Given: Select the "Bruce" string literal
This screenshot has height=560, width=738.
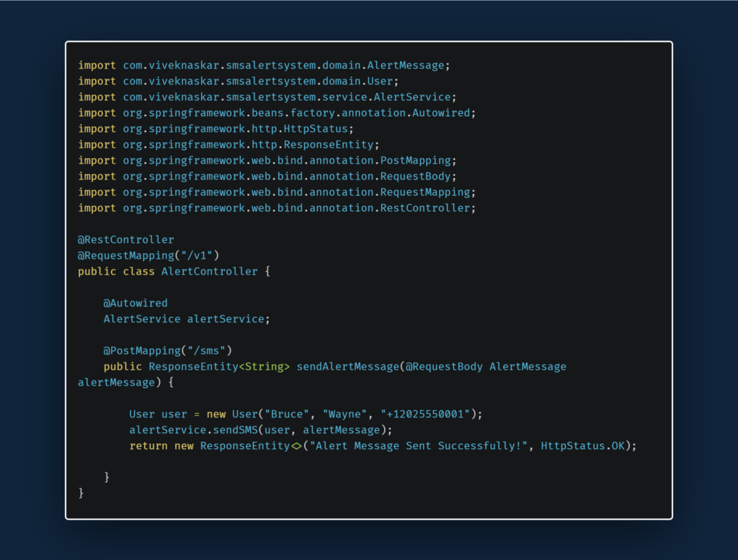Looking at the screenshot, I should point(287,414).
